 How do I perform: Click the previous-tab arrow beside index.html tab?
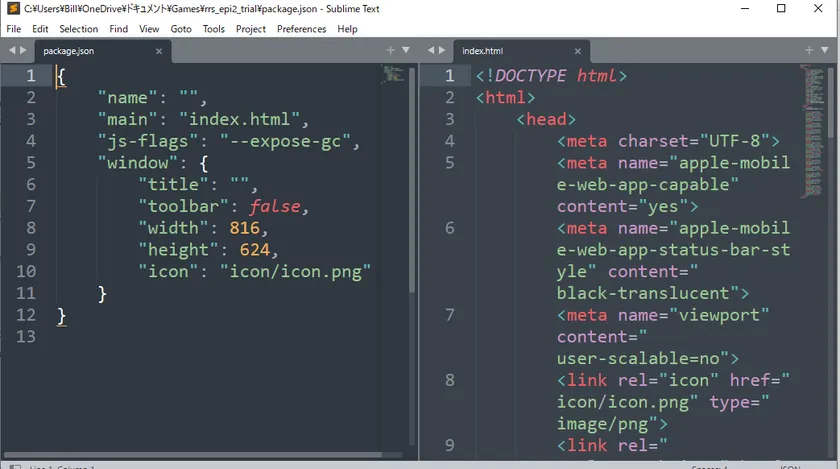click(430, 50)
